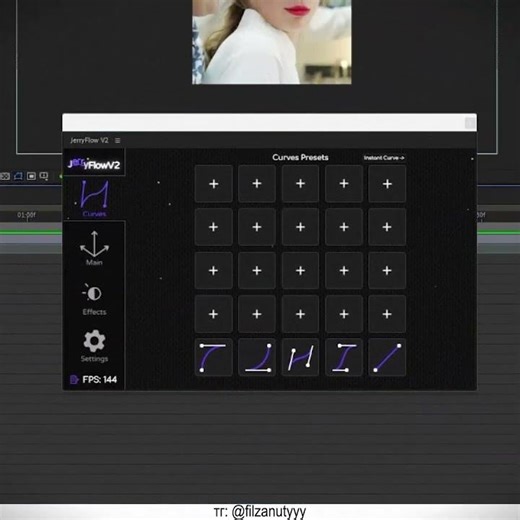This screenshot has width=520, height=520.
Task: Switch to the Curves section
Action: (94, 198)
